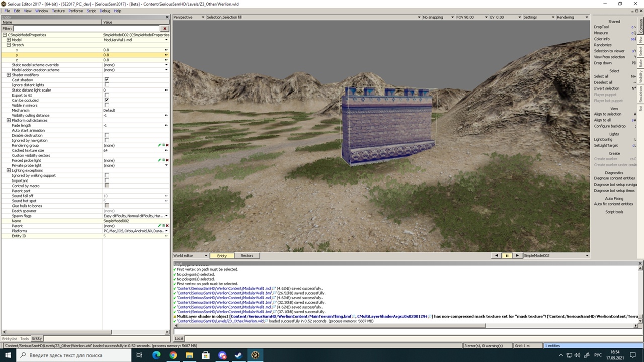
Task: Expand the Shader modifiers node
Action: pos(9,75)
